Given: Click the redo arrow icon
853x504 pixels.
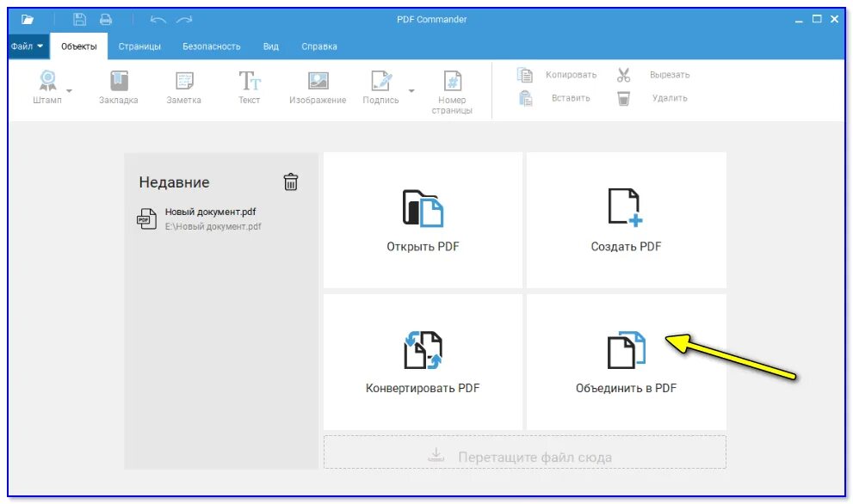Looking at the screenshot, I should [184, 20].
